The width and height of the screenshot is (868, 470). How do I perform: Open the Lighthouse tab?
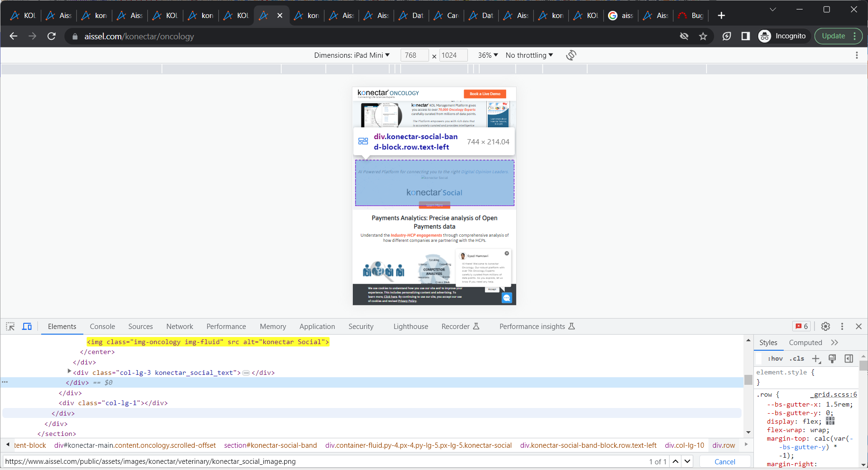[x=411, y=327]
